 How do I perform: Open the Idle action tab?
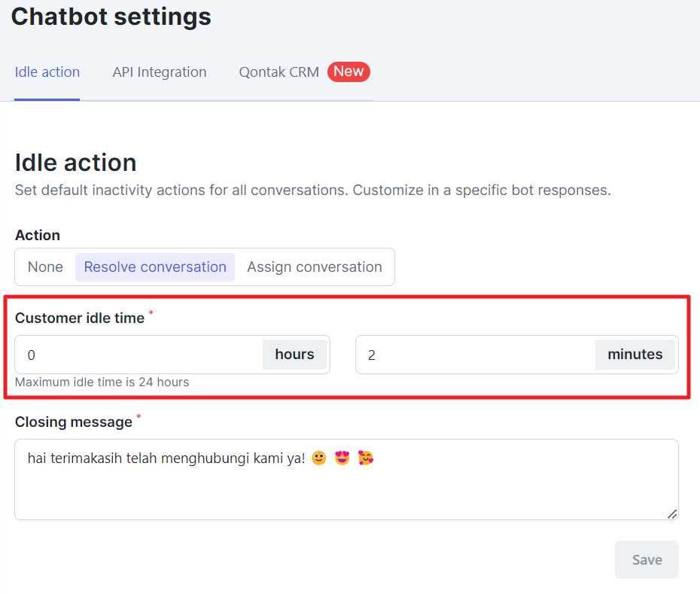click(x=47, y=72)
